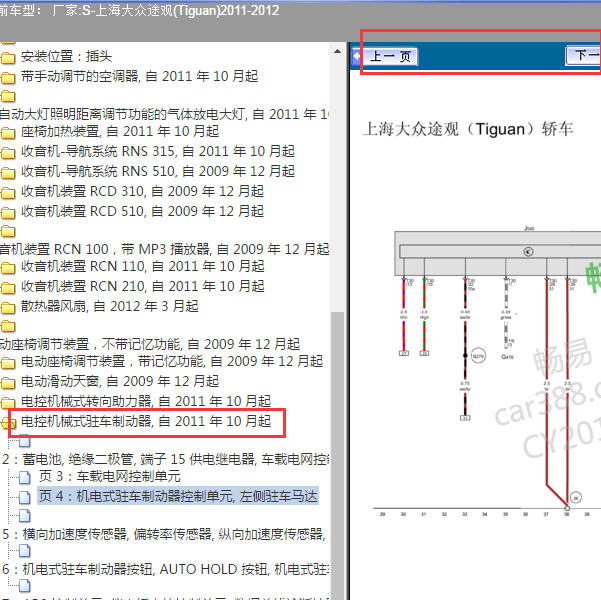Open folder icon for RNS 315 导航系统
The height and width of the screenshot is (600, 601).
8,153
